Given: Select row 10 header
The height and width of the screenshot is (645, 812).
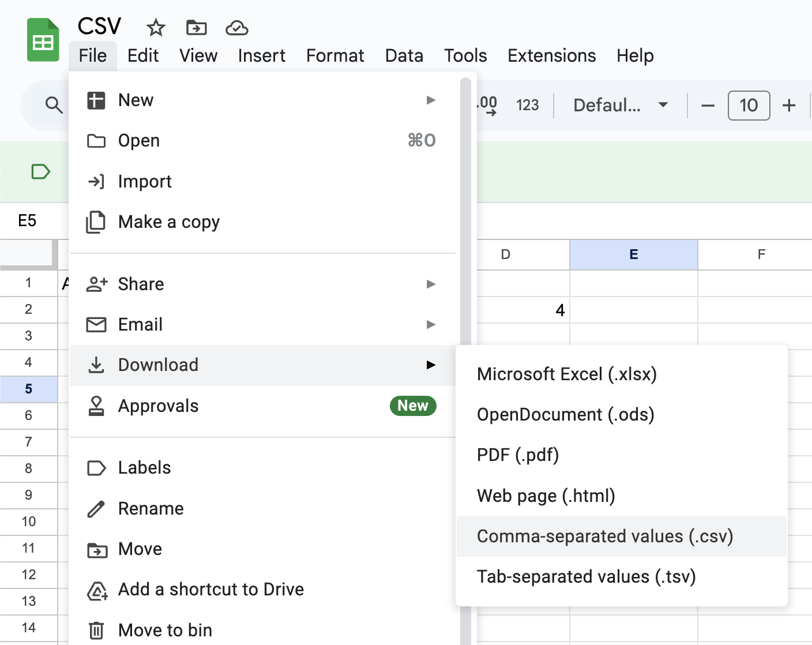Looking at the screenshot, I should 28,522.
